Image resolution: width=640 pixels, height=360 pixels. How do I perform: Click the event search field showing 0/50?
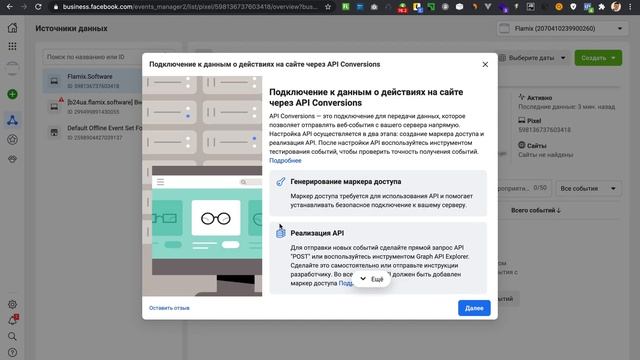click(524, 188)
